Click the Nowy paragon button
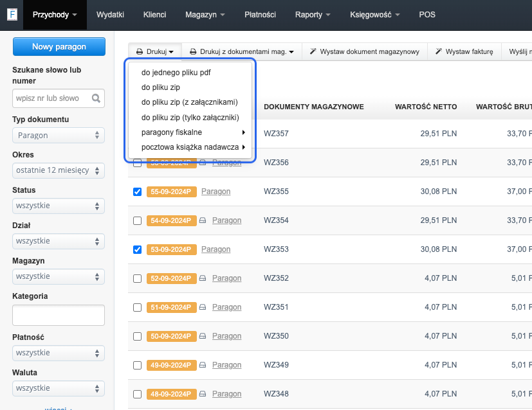 [x=59, y=47]
